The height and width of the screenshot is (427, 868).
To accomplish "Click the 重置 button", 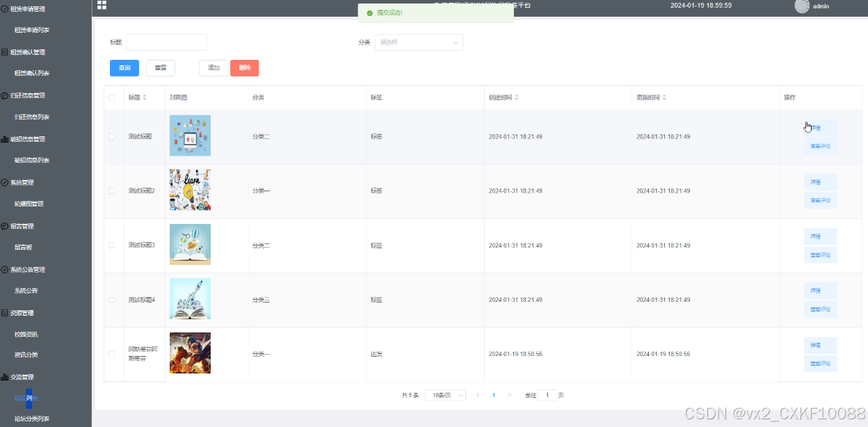I will [x=161, y=67].
